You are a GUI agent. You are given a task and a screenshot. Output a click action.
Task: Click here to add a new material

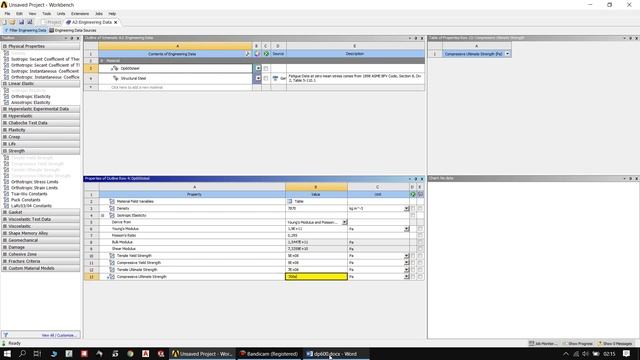(137, 87)
